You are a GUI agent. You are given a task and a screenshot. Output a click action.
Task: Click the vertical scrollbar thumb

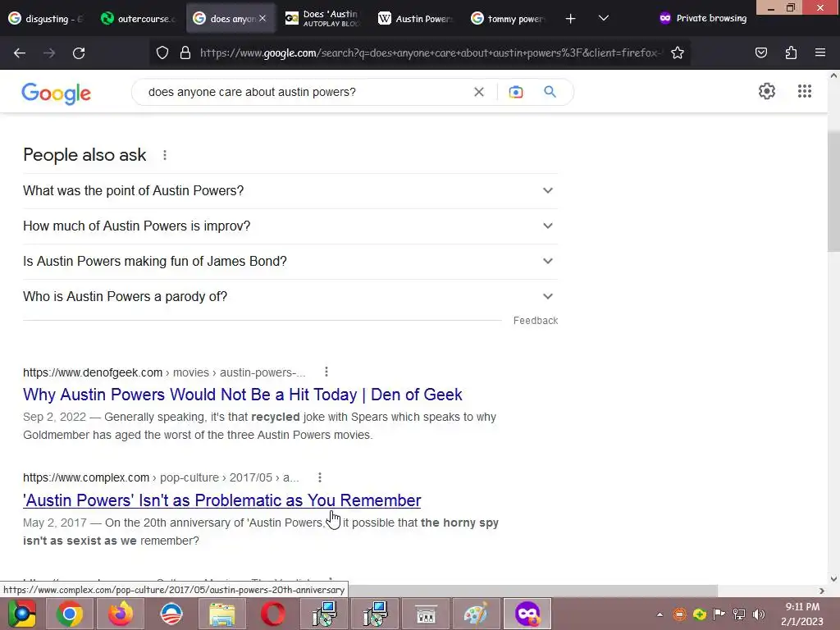pyautogui.click(x=833, y=190)
